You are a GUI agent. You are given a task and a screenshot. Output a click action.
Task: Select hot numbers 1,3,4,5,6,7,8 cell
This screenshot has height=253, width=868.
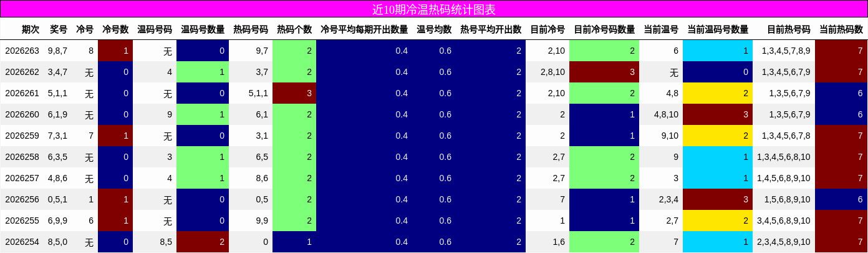coord(784,136)
